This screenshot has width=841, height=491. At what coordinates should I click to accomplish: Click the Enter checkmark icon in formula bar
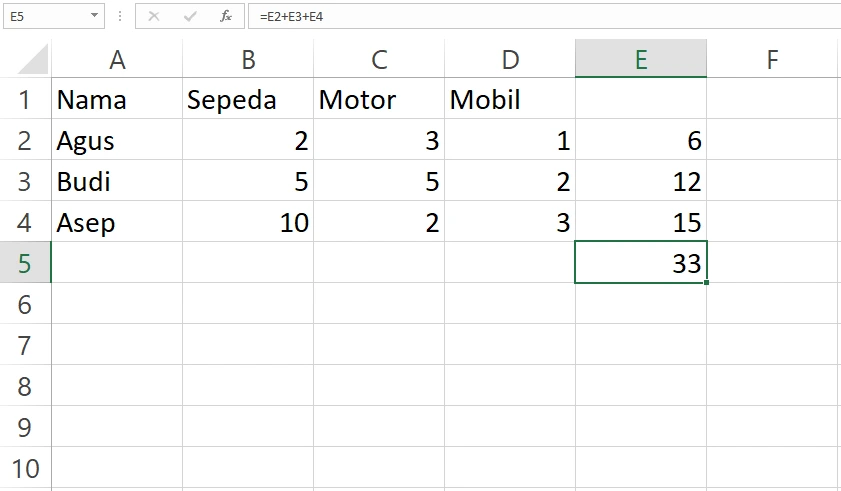pos(190,17)
